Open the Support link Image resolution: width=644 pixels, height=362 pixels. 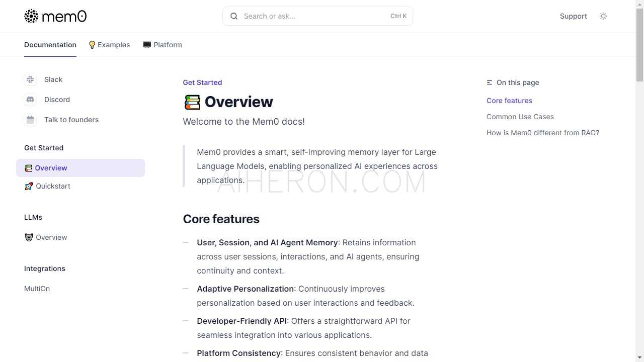(x=574, y=16)
